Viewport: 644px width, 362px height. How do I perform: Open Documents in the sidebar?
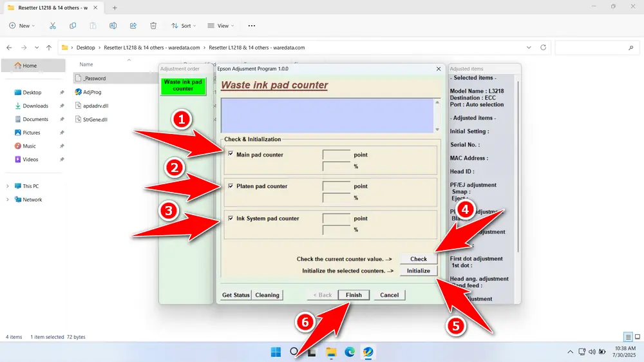pos(35,119)
